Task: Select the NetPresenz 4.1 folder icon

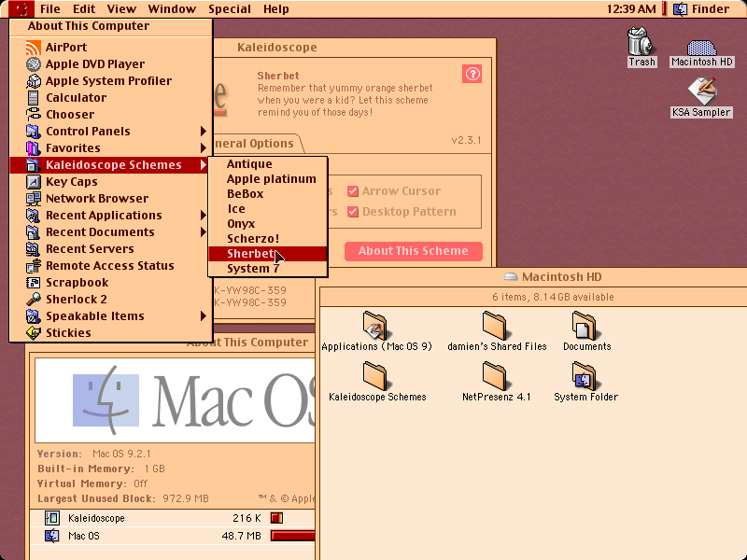Action: [495, 376]
